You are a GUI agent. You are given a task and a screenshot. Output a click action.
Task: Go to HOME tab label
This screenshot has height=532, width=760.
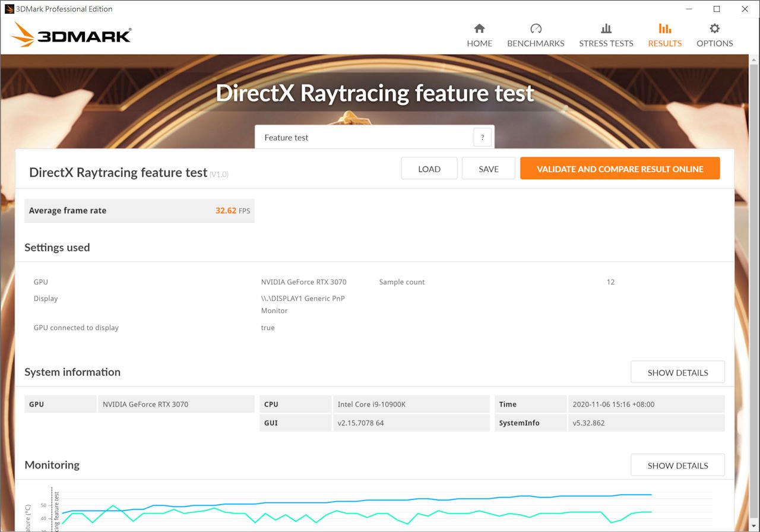click(479, 43)
